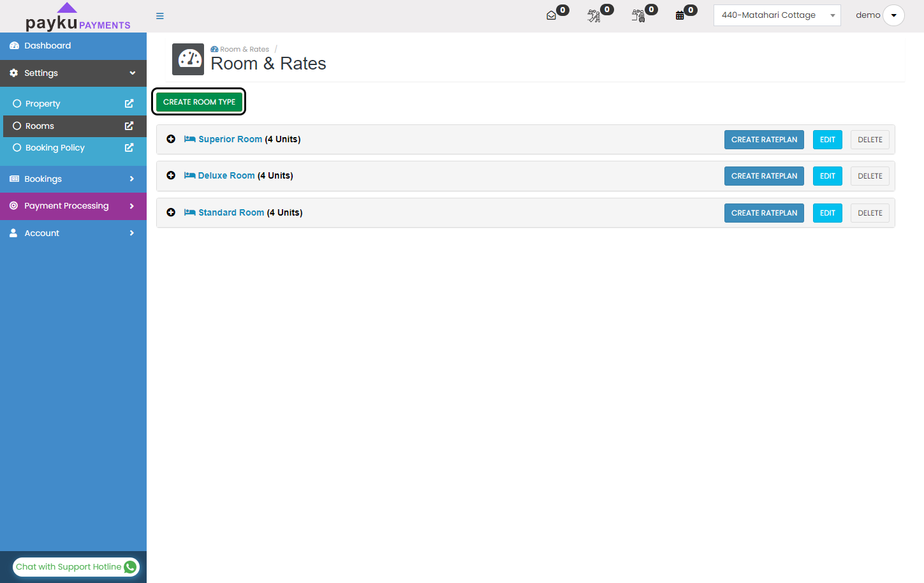Click the large Room & Rates page icon

pos(188,59)
